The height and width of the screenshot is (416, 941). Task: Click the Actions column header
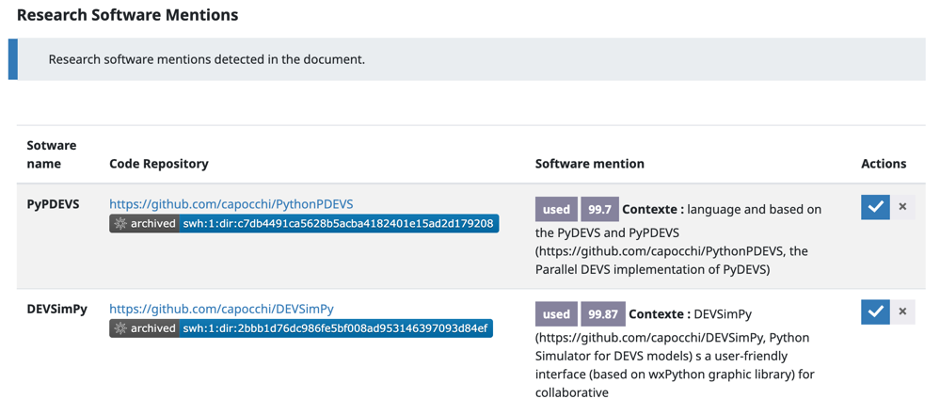point(883,163)
